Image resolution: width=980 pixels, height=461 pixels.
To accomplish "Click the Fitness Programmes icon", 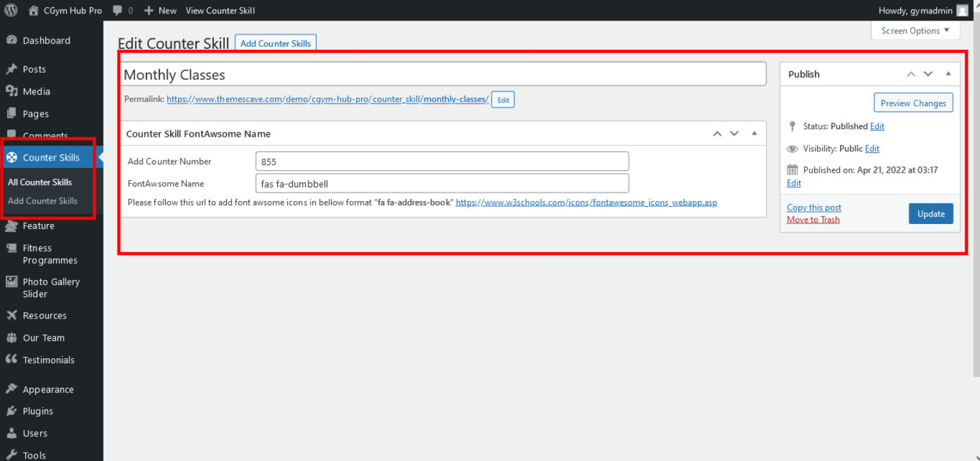I will 12,248.
